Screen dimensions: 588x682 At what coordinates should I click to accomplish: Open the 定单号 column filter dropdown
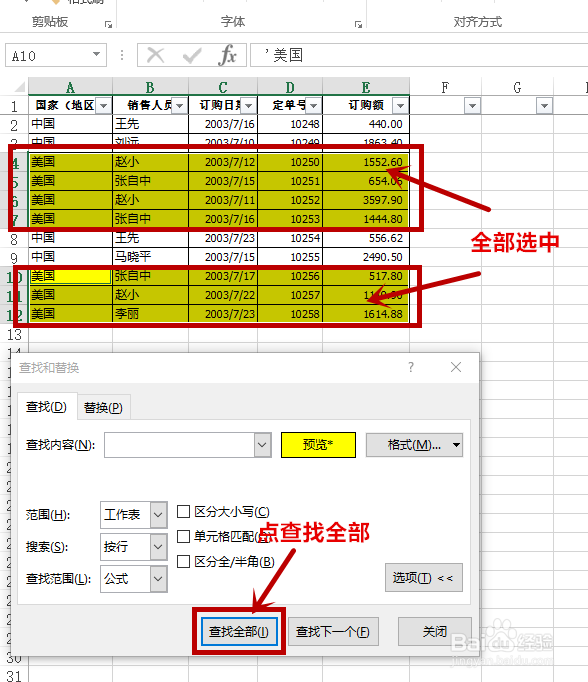tap(314, 105)
